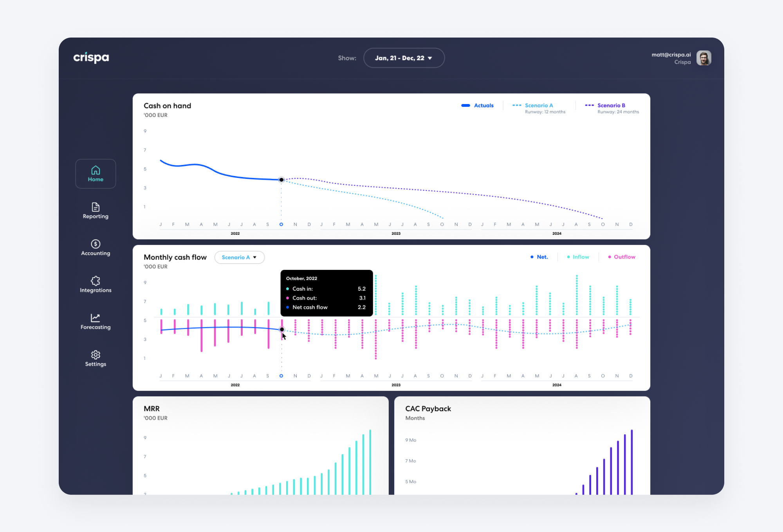Toggle the Actuals series visibility

click(x=478, y=105)
